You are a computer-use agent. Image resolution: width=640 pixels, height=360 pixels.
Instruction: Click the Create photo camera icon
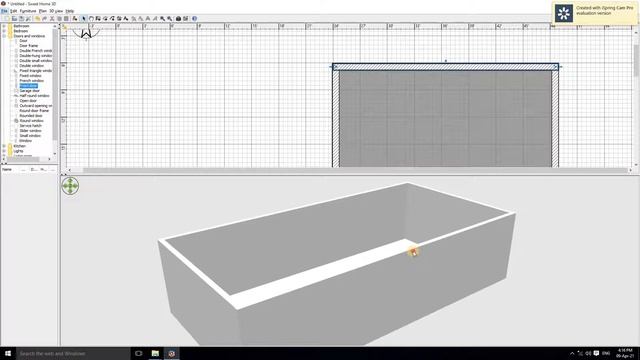(178, 18)
